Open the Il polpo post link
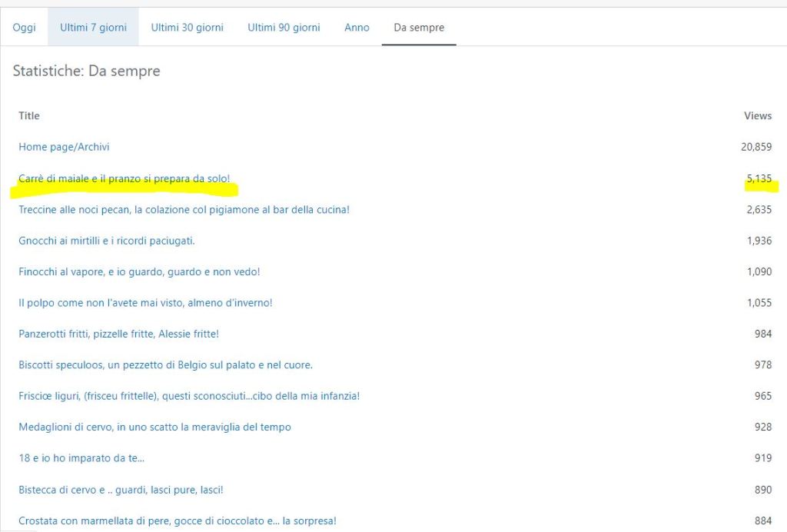Screen dimensions: 787x532 point(145,303)
